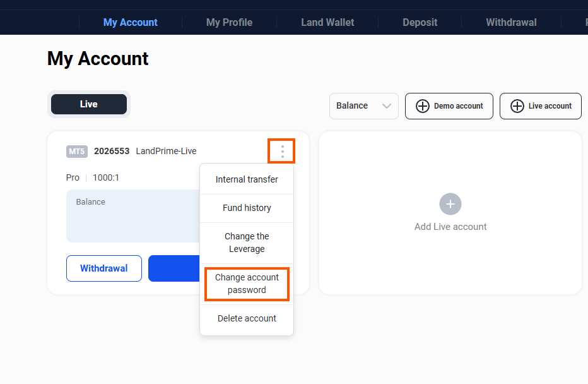Select Withdrawal in the top navigation bar
588x384 pixels.
point(511,22)
